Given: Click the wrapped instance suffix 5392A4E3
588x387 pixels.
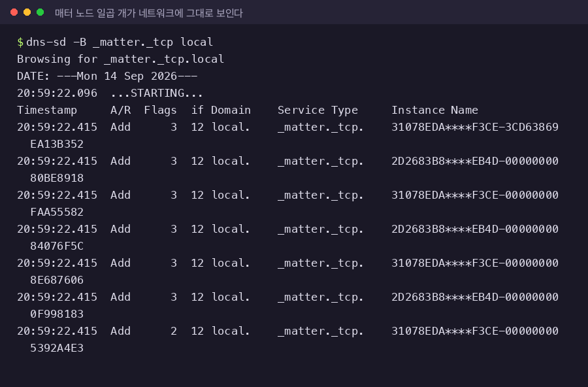Looking at the screenshot, I should [x=57, y=348].
